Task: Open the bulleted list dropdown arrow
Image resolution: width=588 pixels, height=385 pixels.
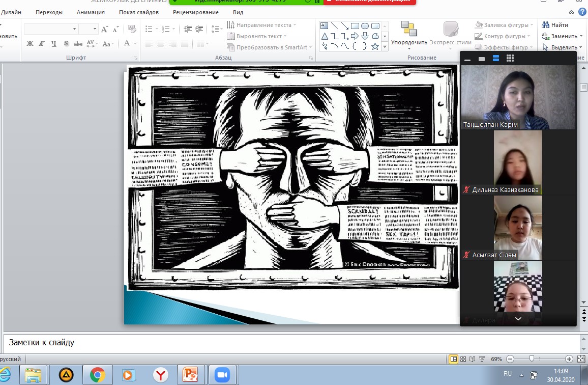Action: click(x=157, y=29)
